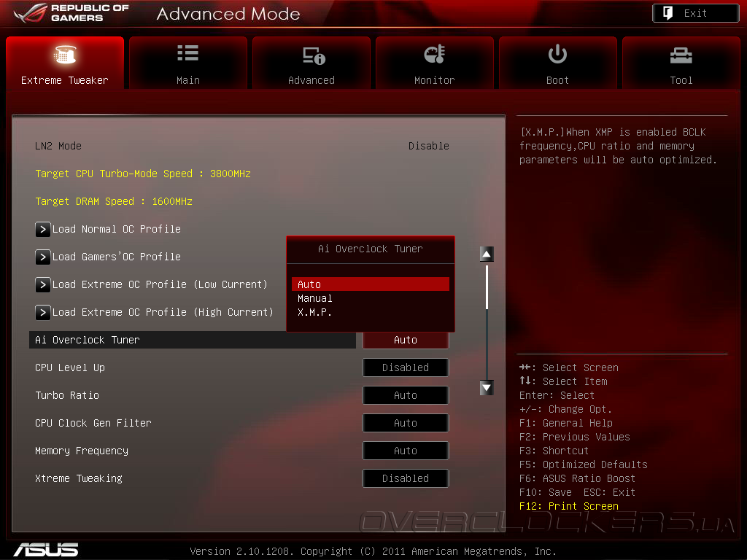Click the scroll down arrow

487,388
